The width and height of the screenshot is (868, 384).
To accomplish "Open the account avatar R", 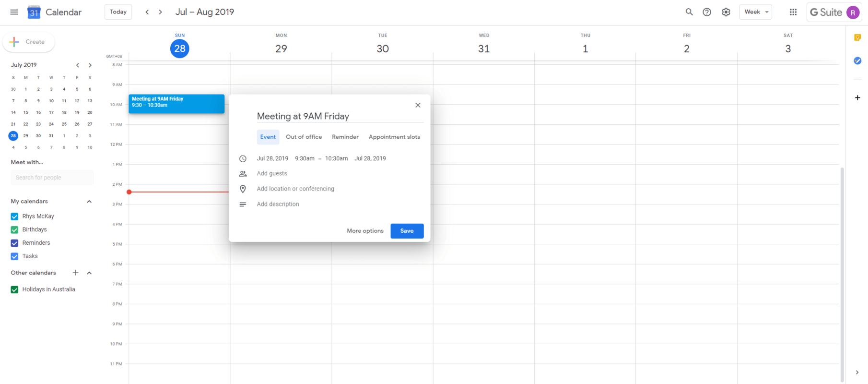I will click(x=853, y=12).
